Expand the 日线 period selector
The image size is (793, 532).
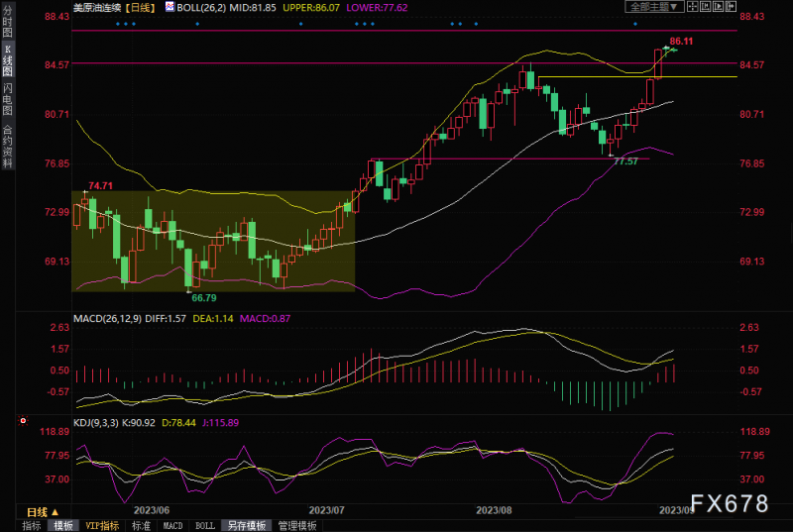[43, 512]
